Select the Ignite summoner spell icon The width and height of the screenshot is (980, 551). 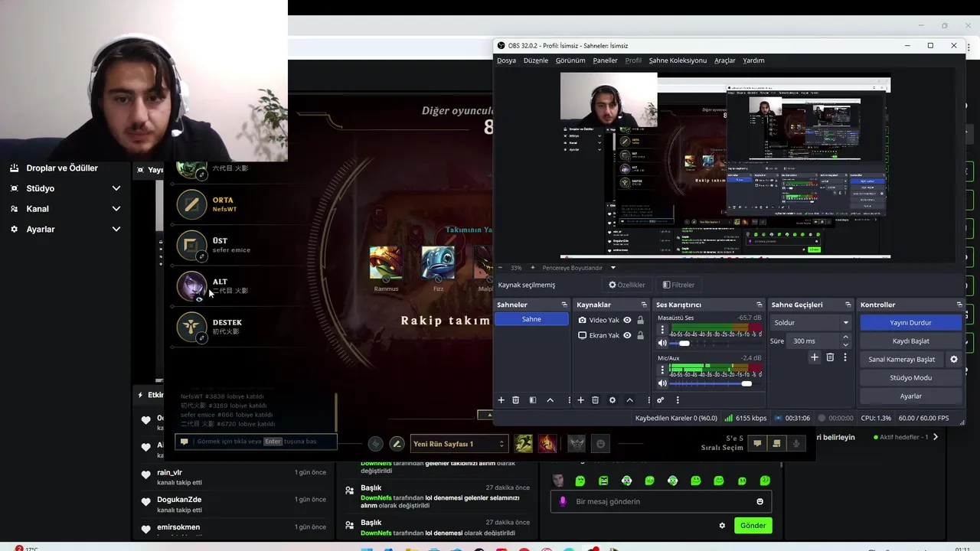547,444
